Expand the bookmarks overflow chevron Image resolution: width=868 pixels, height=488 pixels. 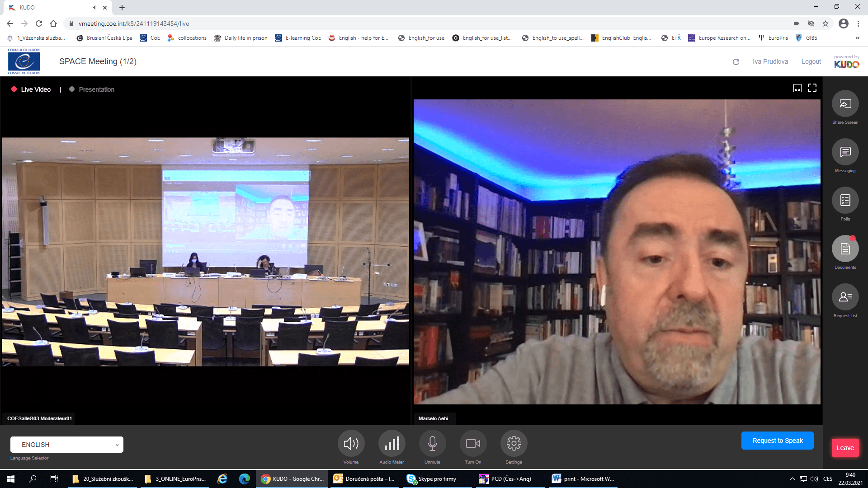[x=857, y=38]
